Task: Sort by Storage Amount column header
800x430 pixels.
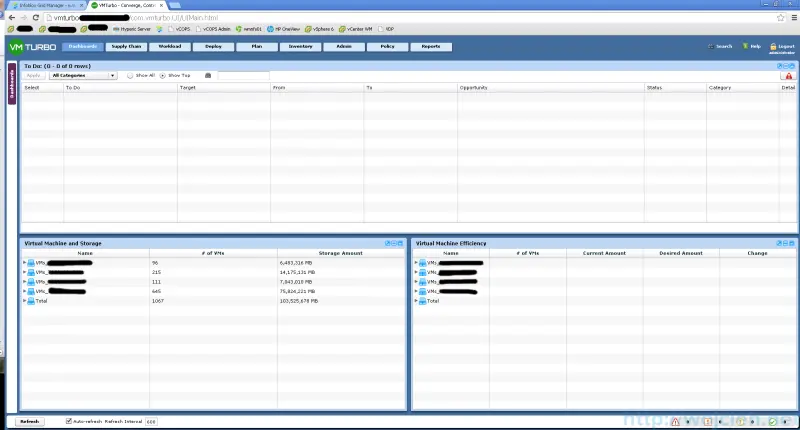Action: click(341, 253)
